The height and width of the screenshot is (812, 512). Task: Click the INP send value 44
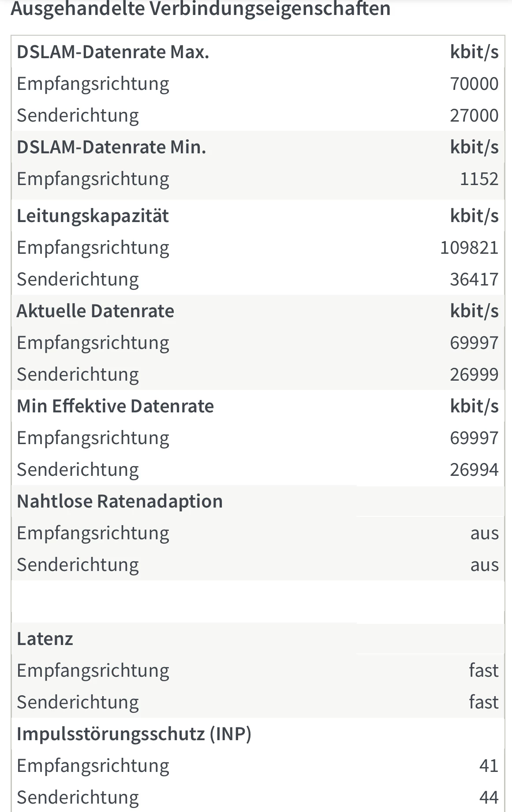pyautogui.click(x=489, y=797)
